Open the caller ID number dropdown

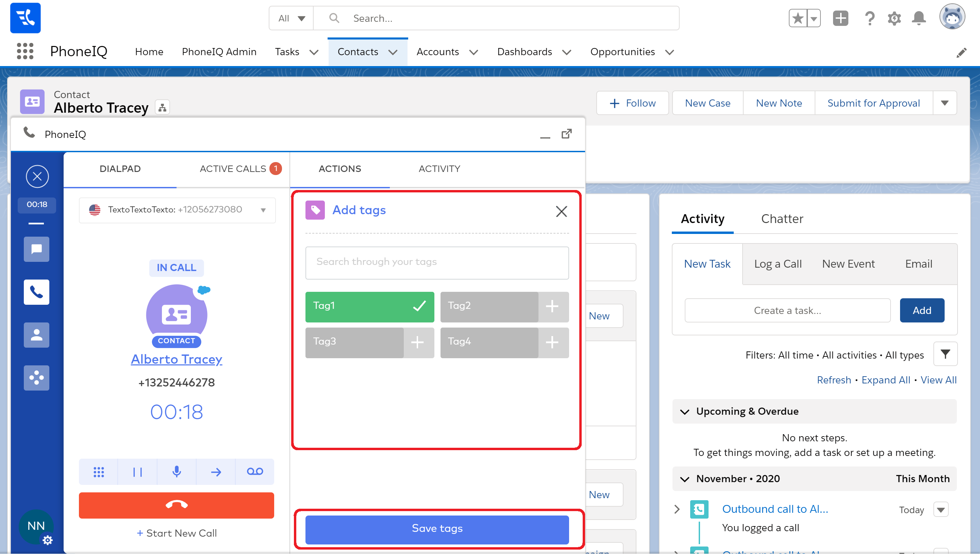click(263, 210)
